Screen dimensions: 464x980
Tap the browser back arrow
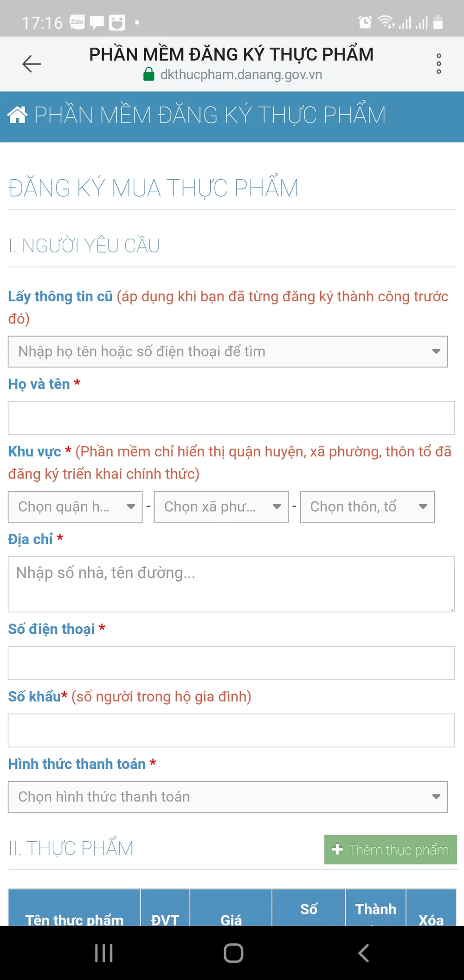tap(32, 64)
